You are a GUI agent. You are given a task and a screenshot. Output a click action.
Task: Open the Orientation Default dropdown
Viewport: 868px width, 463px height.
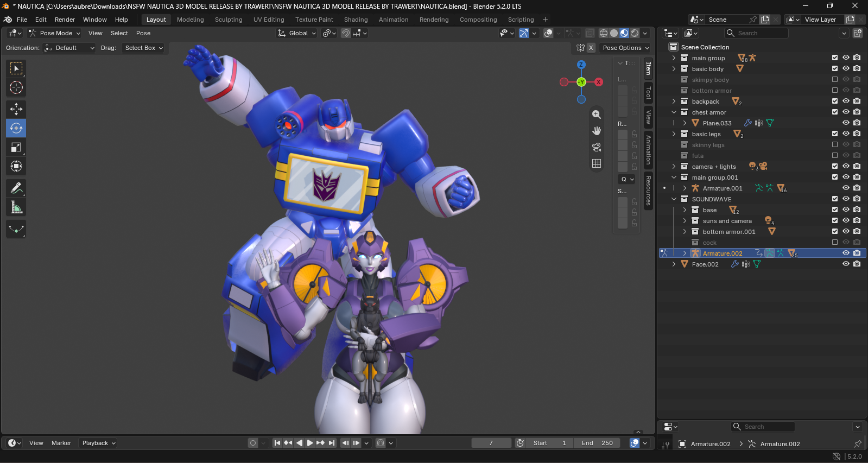point(69,48)
